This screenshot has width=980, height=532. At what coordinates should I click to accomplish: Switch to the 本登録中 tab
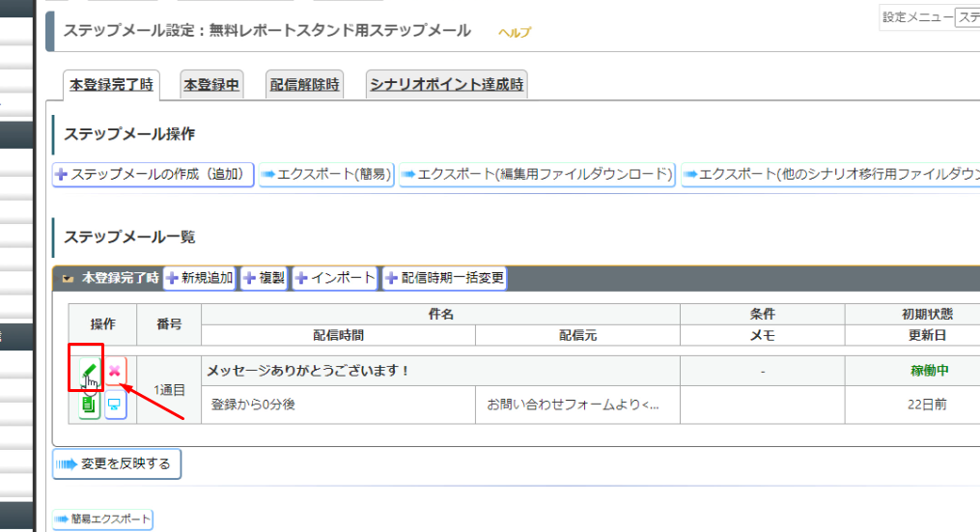[211, 85]
